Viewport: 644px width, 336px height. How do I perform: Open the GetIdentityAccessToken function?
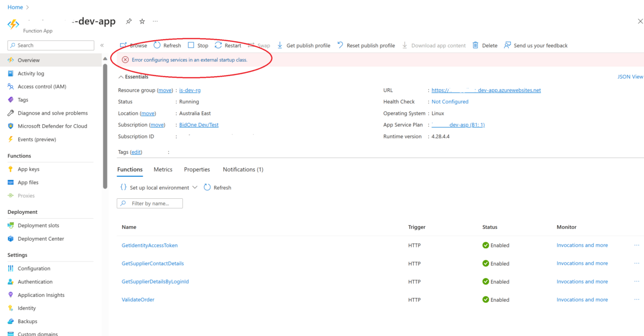coord(150,245)
